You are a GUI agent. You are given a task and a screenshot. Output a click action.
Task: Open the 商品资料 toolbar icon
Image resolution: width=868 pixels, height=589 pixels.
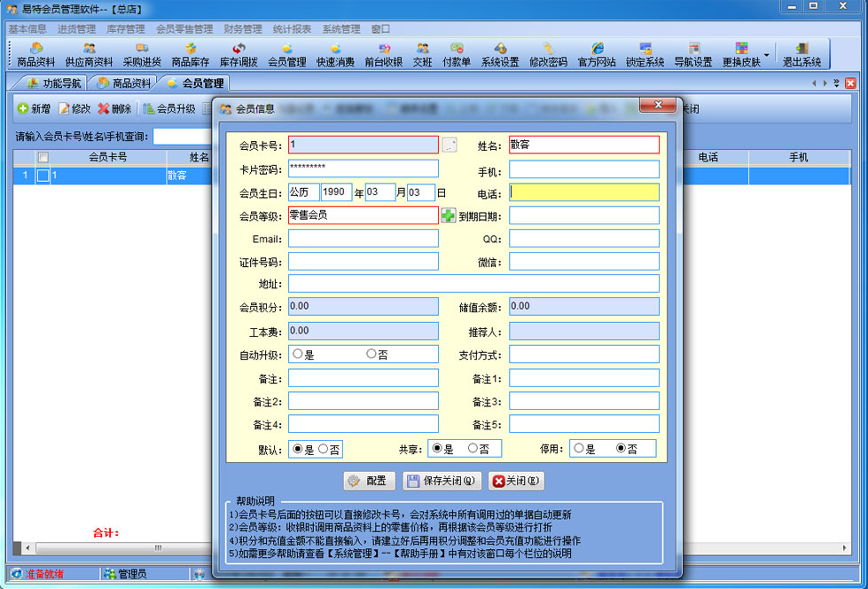35,54
